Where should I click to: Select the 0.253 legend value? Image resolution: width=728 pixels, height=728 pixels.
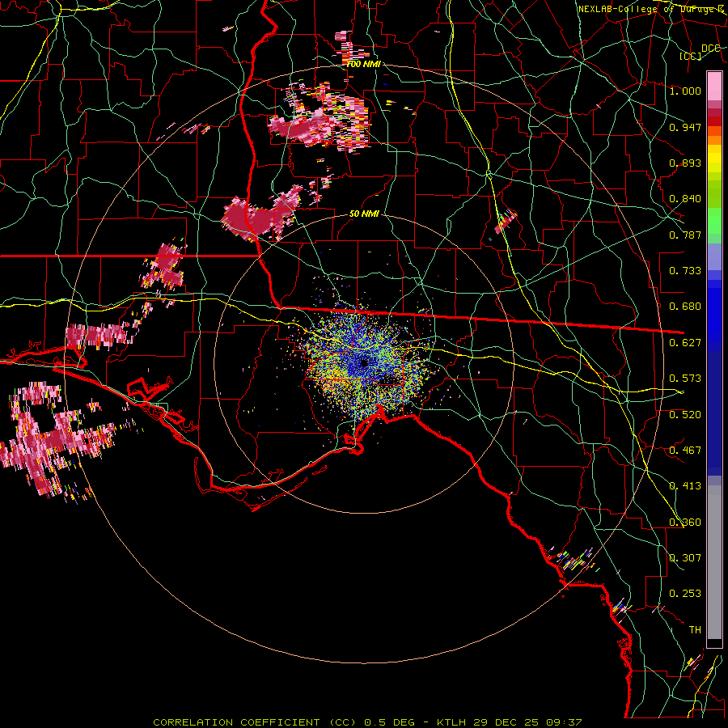(685, 594)
